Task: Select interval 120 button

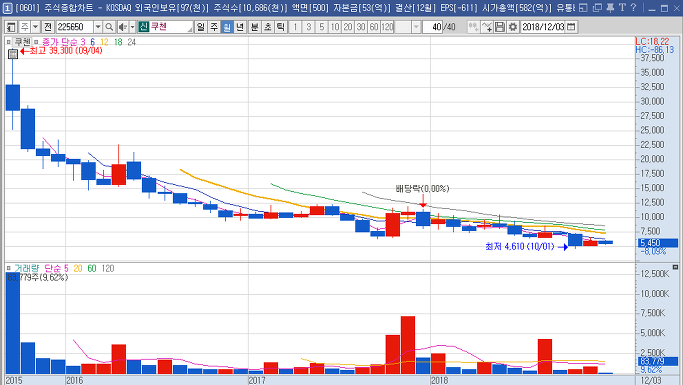Action: 387,27
